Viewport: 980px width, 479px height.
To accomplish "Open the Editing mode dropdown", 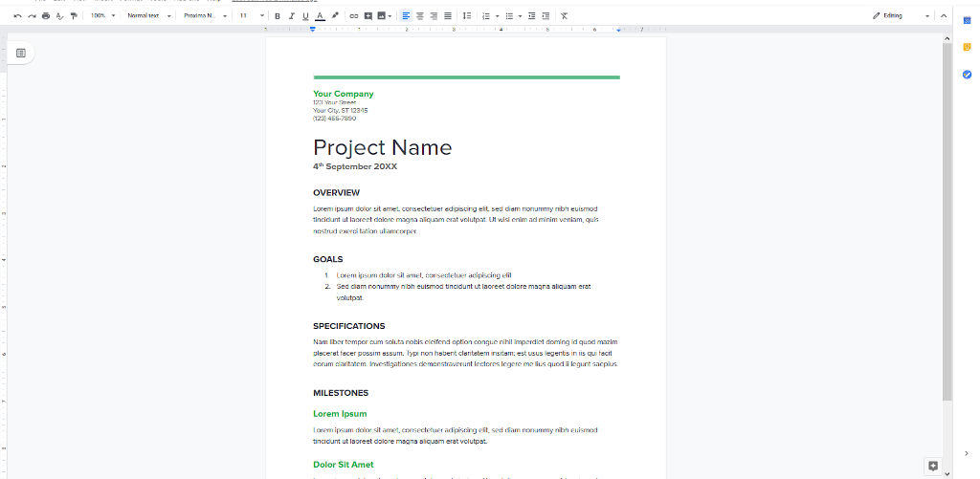I will click(901, 15).
